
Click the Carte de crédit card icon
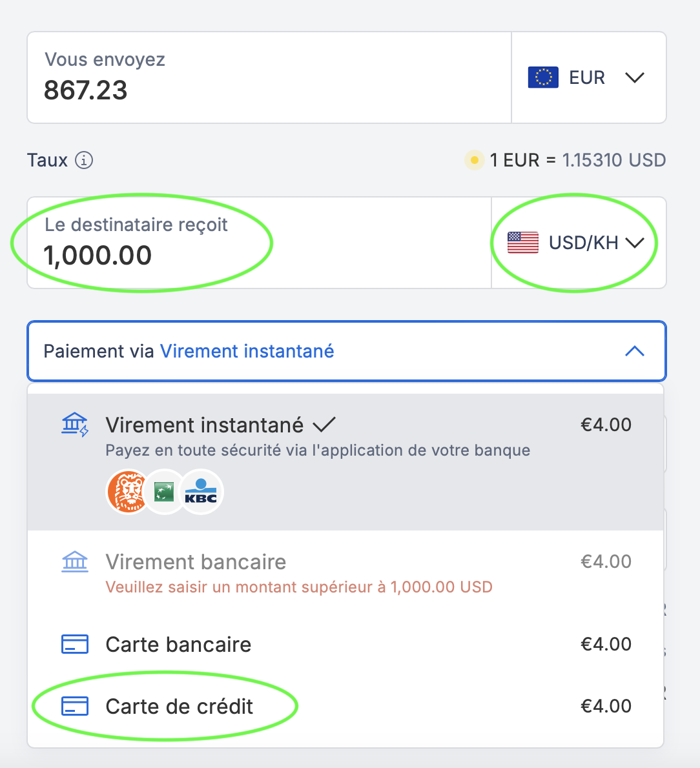(x=75, y=705)
